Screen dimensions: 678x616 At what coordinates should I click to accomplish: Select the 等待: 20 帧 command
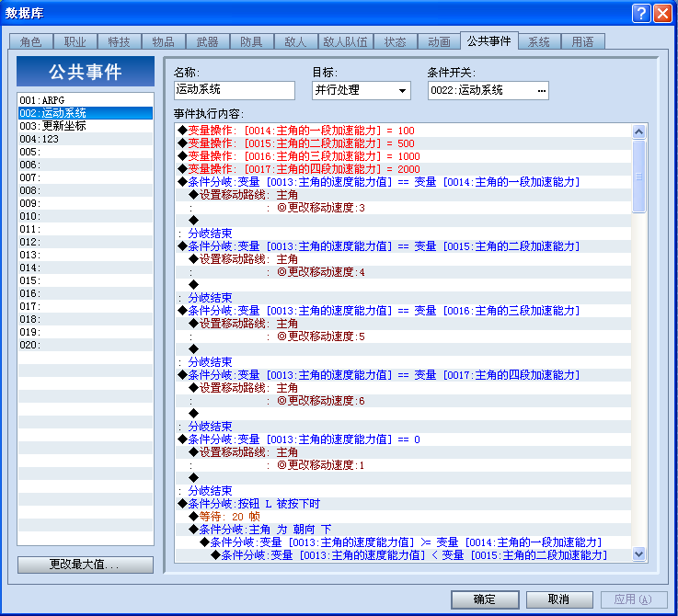click(x=403, y=517)
